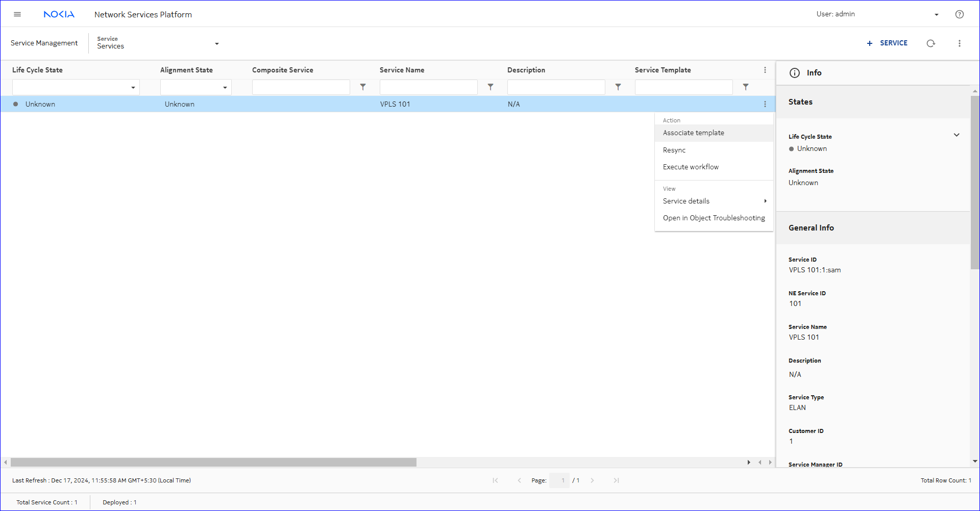Click the Description column filter funnel
The width and height of the screenshot is (980, 511).
618,87
